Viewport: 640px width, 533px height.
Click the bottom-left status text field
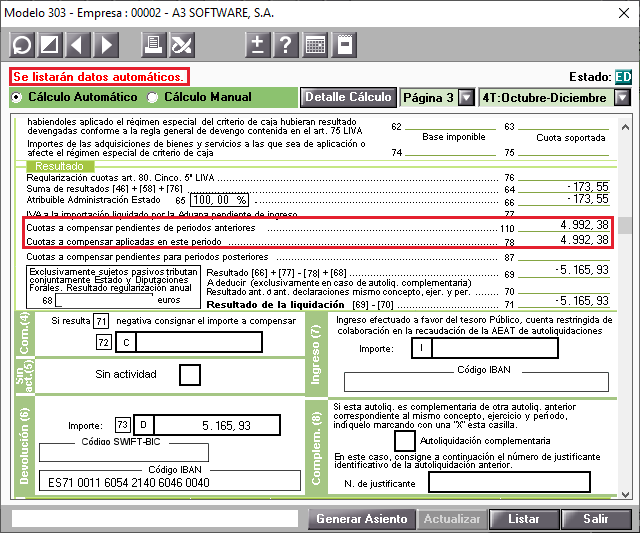[x=155, y=518]
